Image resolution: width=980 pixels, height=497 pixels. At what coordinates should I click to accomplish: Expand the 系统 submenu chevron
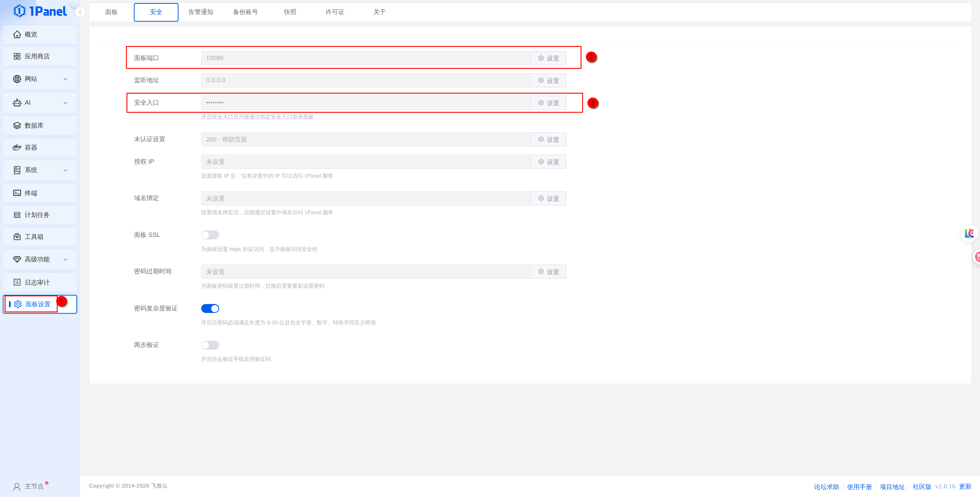[65, 170]
